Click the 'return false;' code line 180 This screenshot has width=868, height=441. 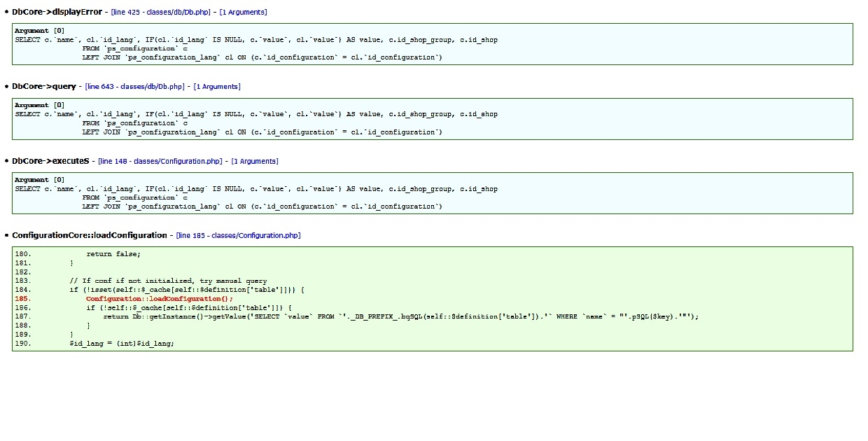point(113,254)
